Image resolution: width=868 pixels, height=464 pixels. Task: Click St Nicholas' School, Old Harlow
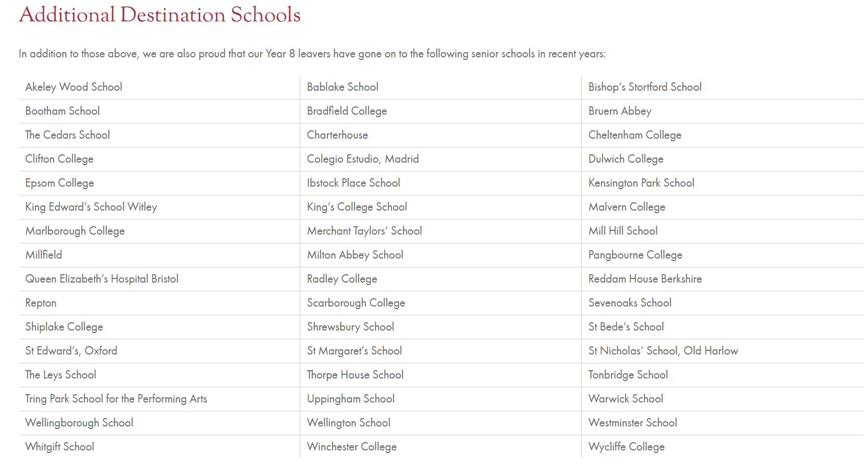(x=663, y=351)
